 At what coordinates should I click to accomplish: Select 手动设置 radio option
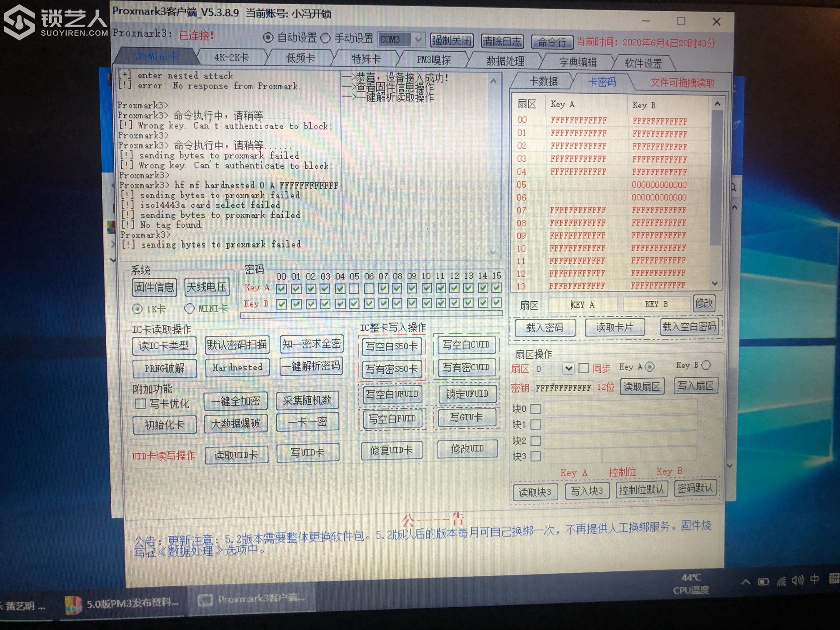(325, 39)
